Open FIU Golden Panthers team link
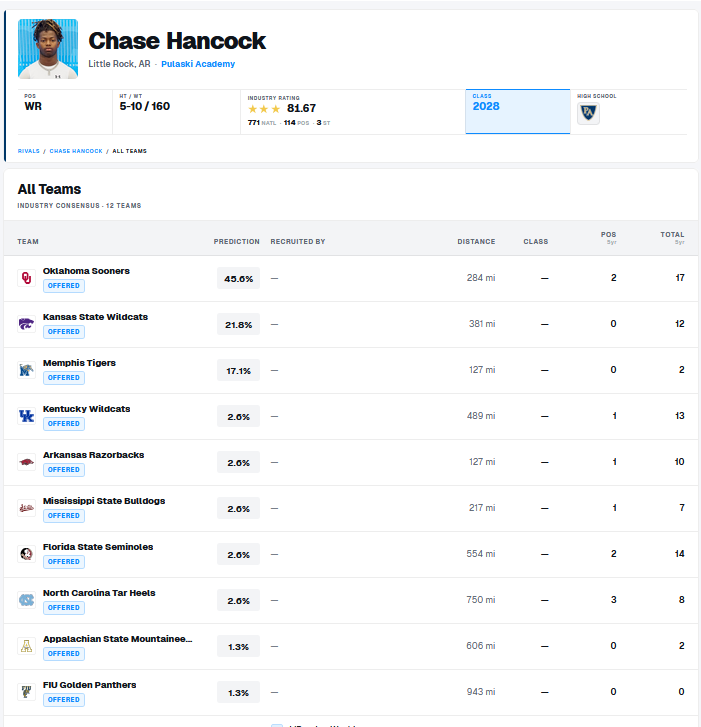 pos(89,685)
